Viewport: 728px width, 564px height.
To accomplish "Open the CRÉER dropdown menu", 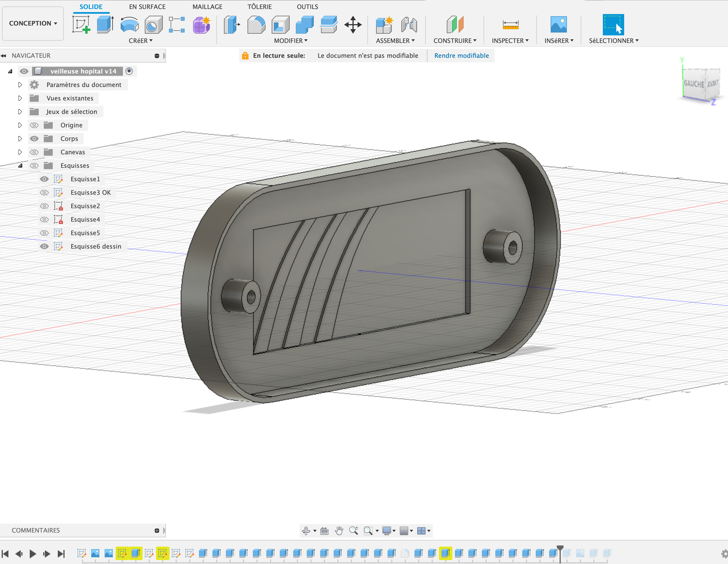I will click(x=141, y=41).
